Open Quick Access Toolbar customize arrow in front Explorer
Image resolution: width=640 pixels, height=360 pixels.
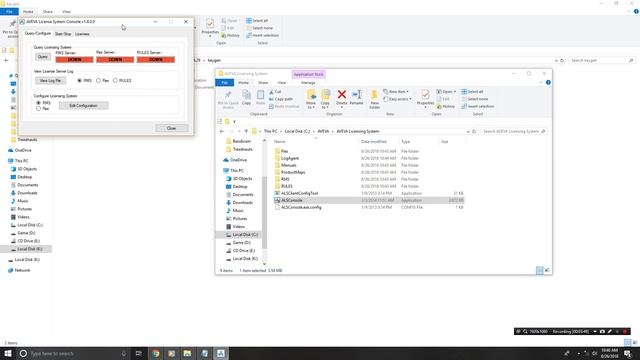234,121
